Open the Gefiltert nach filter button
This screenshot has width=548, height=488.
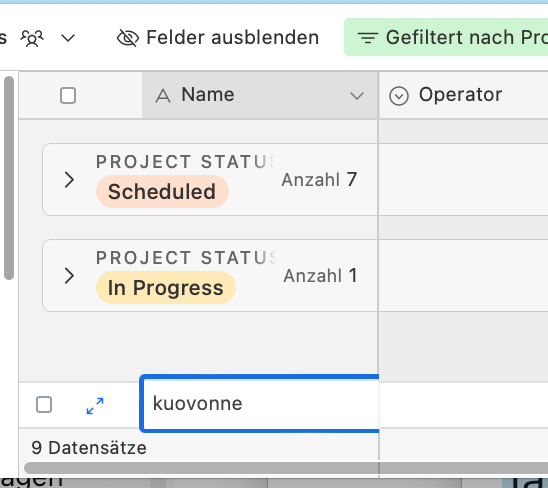tap(446, 37)
